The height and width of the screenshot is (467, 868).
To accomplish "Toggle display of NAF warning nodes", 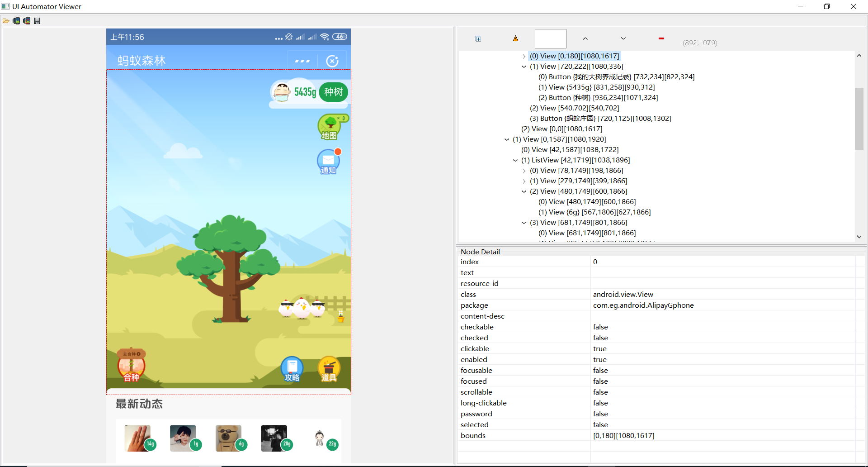I will 515,38.
